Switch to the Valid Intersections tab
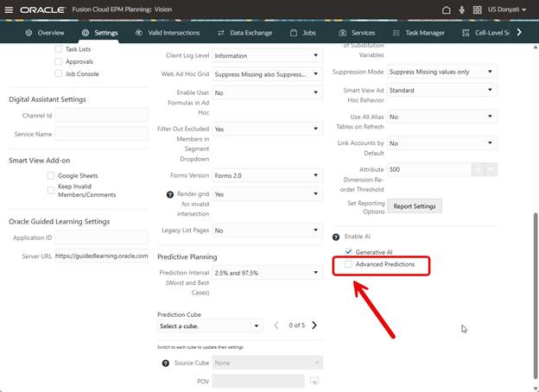 [168, 33]
